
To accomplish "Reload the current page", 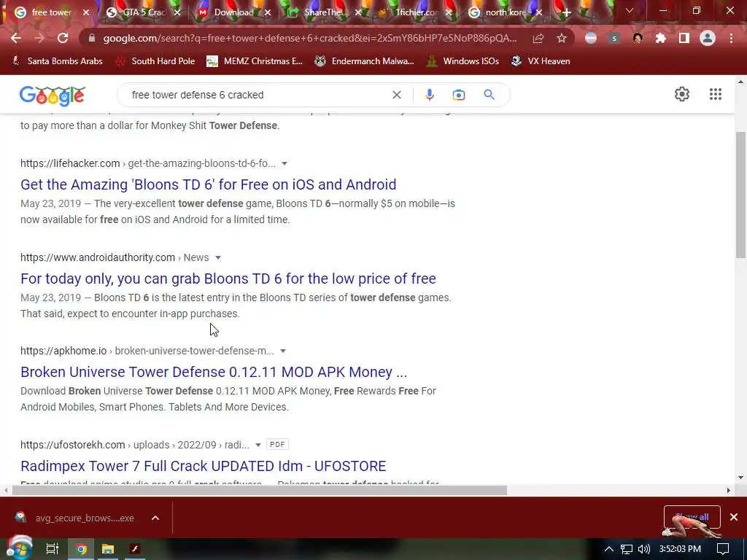I will tap(63, 38).
